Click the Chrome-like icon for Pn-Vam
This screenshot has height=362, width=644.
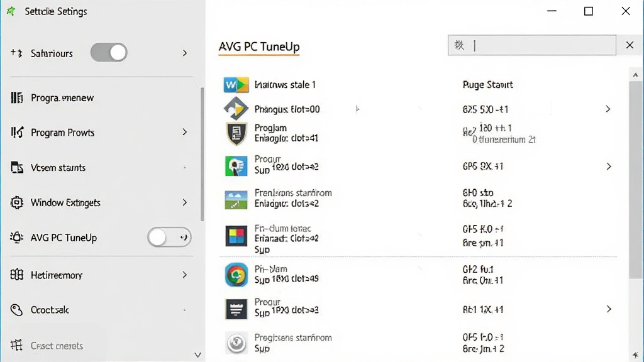[236, 275]
